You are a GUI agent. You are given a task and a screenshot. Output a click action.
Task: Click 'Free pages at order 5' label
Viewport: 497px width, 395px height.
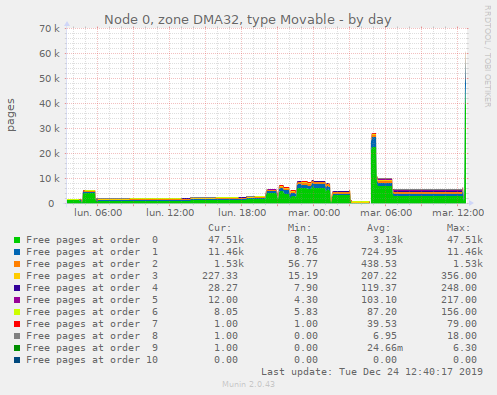coord(92,300)
